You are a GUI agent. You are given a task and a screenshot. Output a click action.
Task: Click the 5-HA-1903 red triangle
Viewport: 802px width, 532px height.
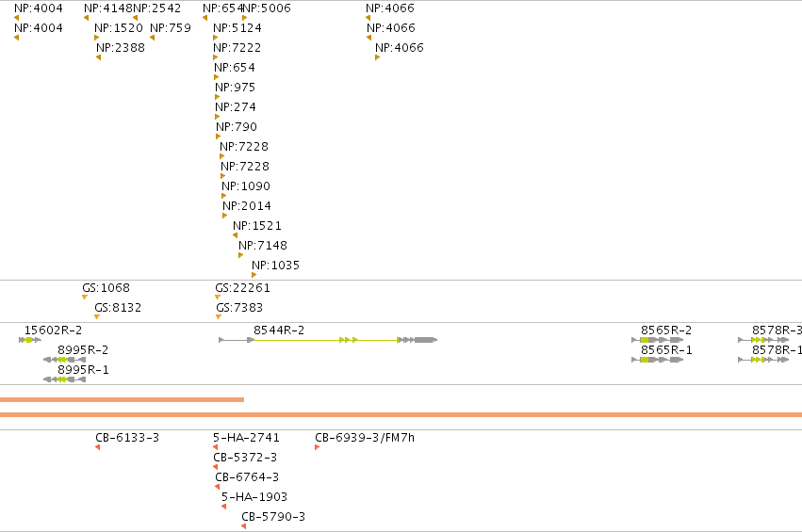(224, 507)
